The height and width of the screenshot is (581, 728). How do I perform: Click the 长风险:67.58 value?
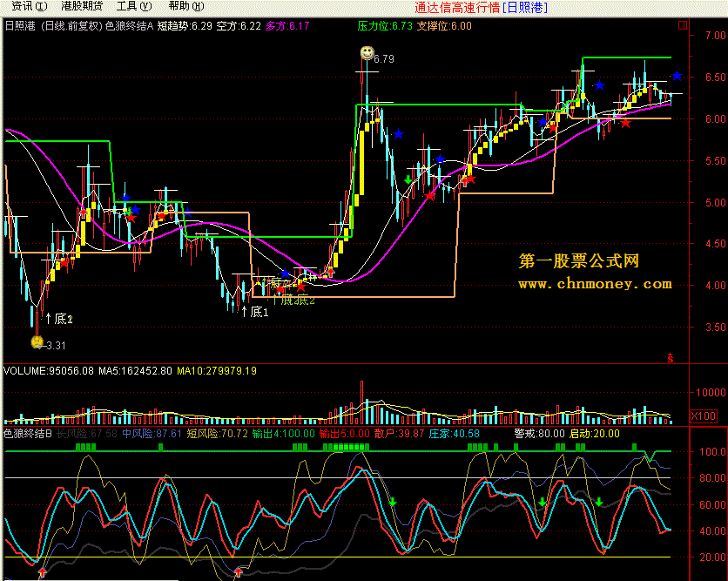[87, 434]
